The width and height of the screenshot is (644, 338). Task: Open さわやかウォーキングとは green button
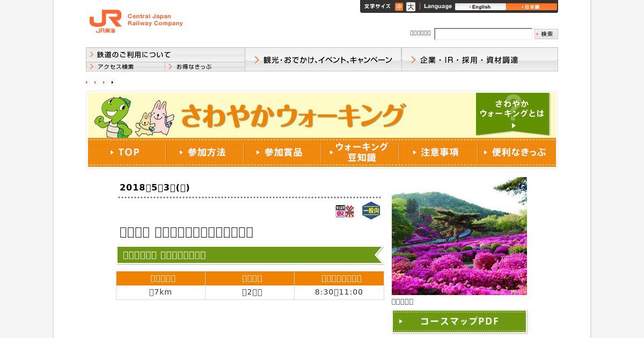point(513,114)
